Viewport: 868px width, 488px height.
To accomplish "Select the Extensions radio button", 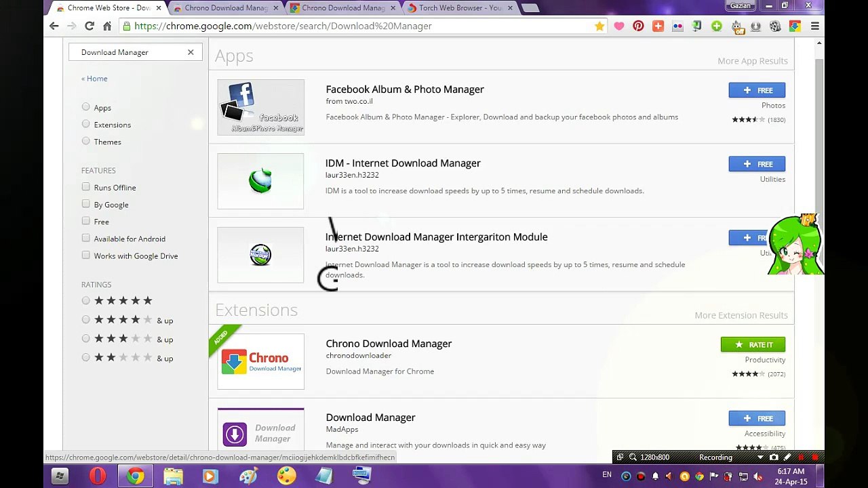I will tap(85, 124).
